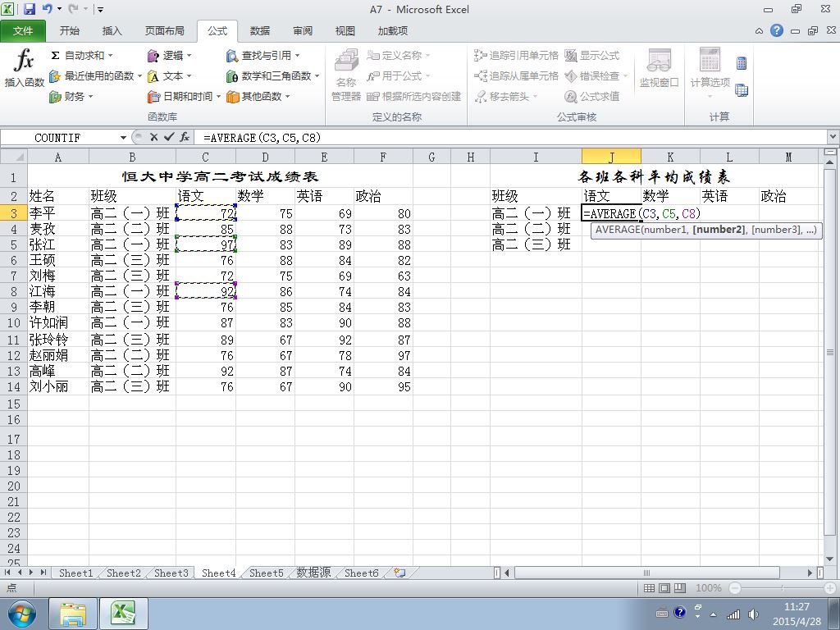The image size is (840, 630).
Task: Switch to the 视图 (View) ribbon tab
Action: 345,31
